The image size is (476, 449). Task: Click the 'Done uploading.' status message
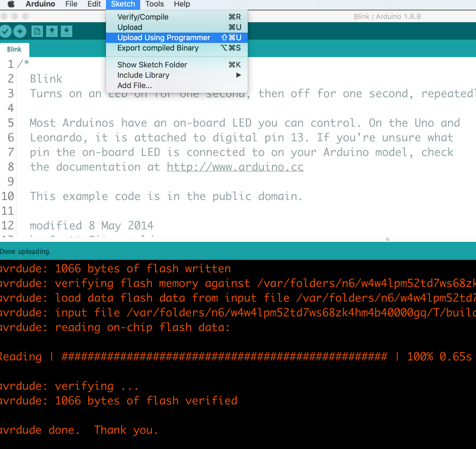[25, 251]
